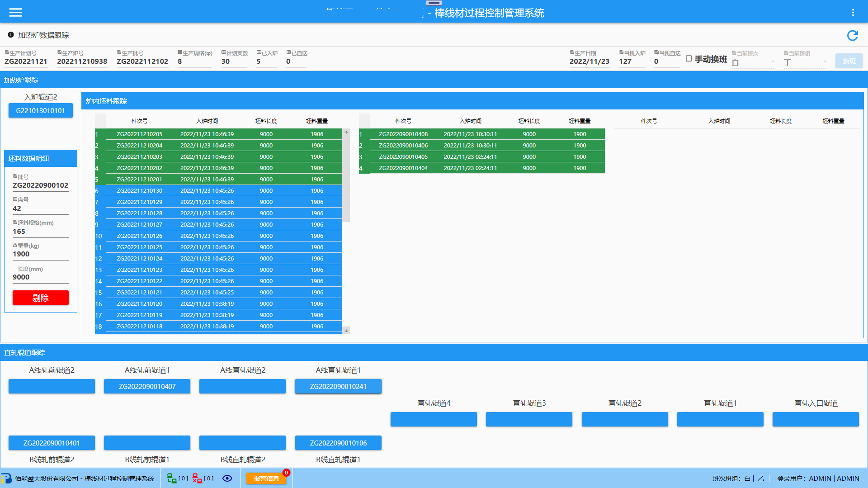
Task: Click the billet table scrollbar thumb
Action: pyautogui.click(x=346, y=179)
